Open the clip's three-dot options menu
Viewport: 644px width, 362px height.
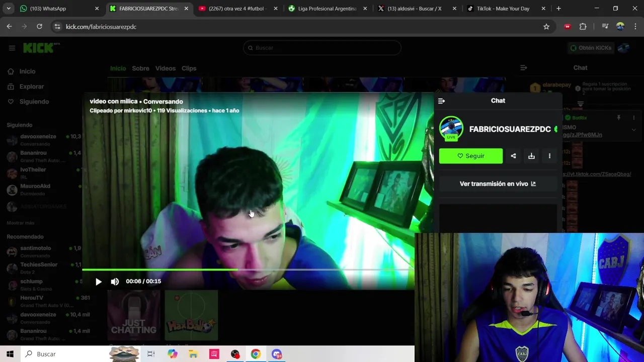click(549, 156)
